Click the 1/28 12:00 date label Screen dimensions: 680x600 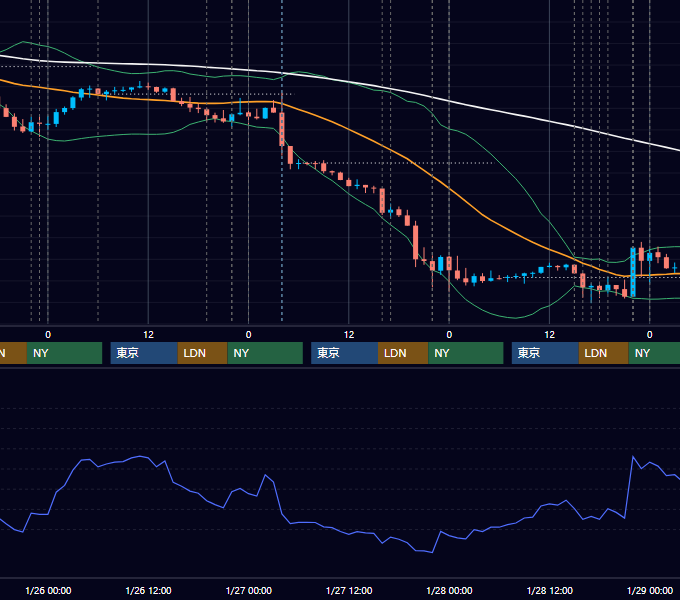(549, 590)
